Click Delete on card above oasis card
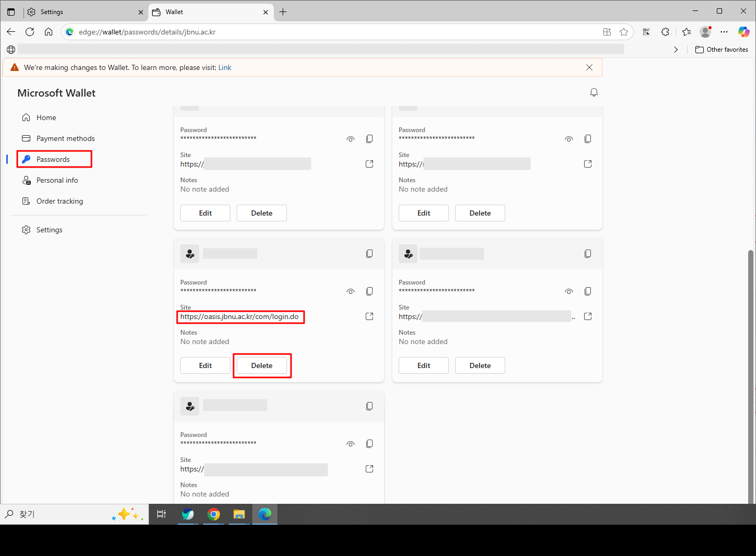Viewport: 756px width, 556px height. click(262, 213)
